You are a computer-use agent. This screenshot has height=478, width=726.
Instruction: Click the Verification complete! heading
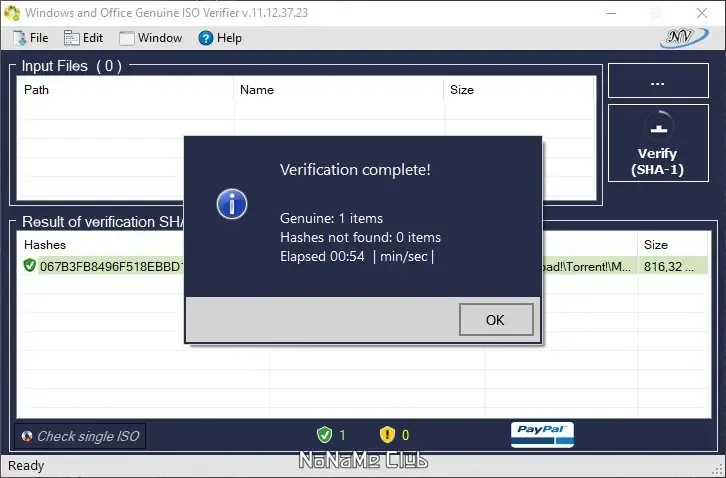coord(355,170)
